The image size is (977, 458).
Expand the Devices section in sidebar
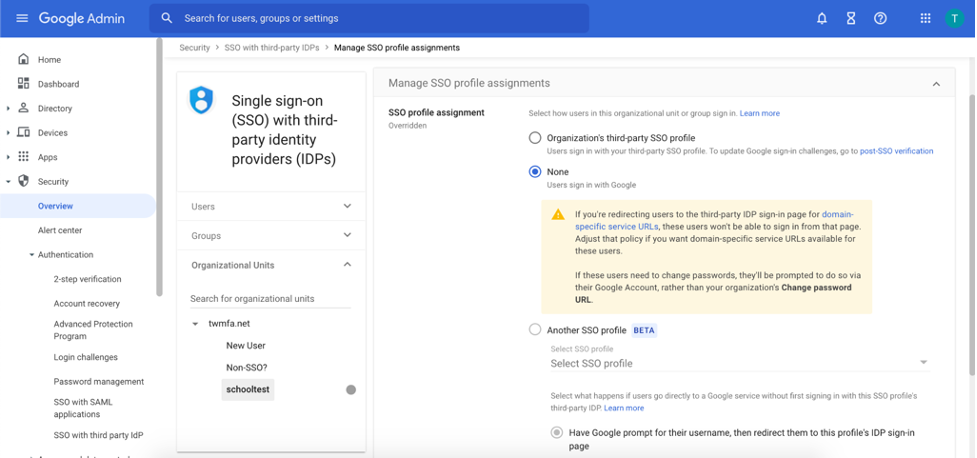8,133
